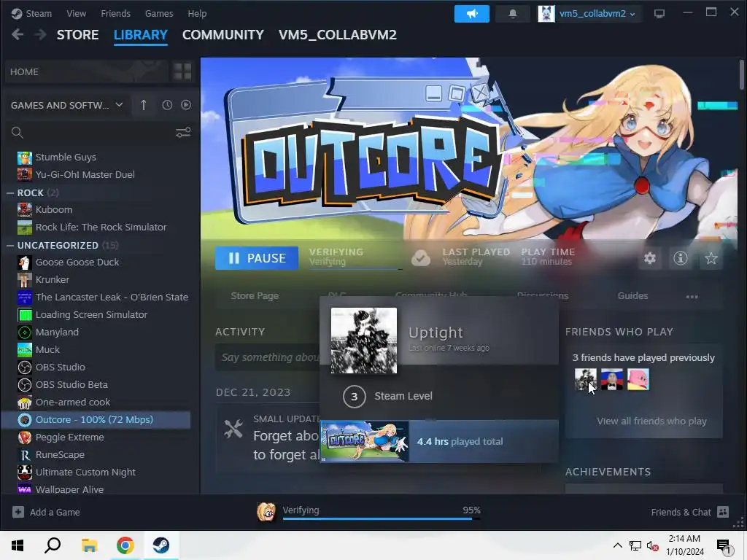Click the main page vertical scrollbar
747x560 pixels.
pyautogui.click(x=742, y=74)
